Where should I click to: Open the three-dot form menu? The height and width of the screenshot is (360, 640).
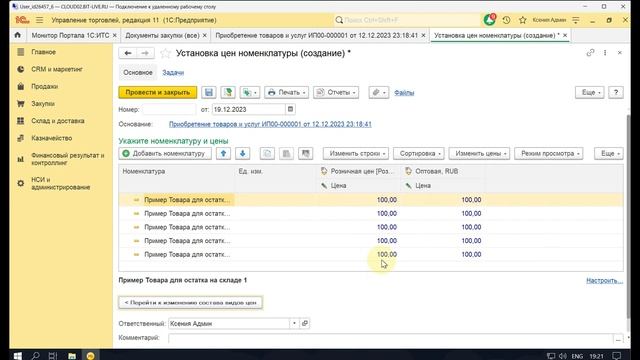[605, 53]
